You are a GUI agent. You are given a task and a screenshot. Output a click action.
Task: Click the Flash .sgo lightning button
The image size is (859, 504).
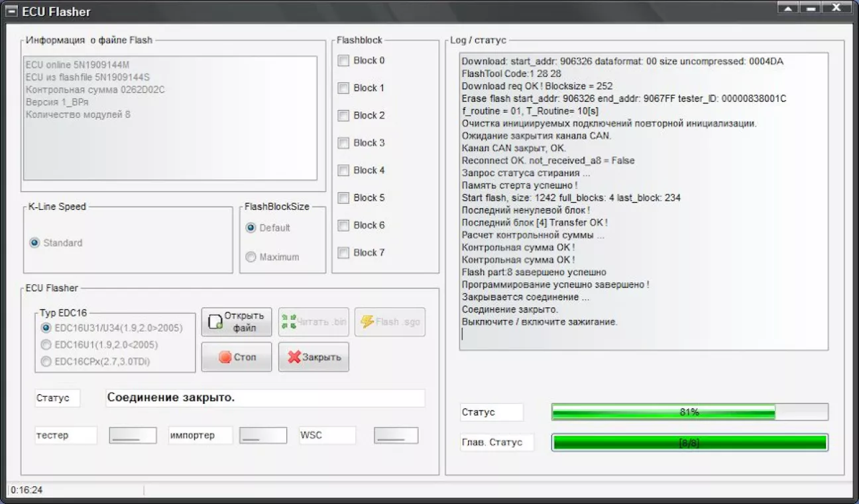pyautogui.click(x=390, y=322)
